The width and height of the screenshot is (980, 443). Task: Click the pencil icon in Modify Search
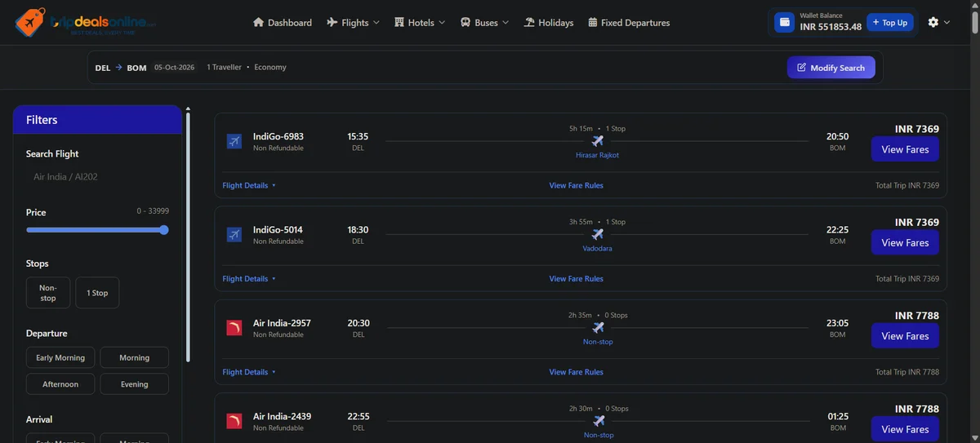801,68
